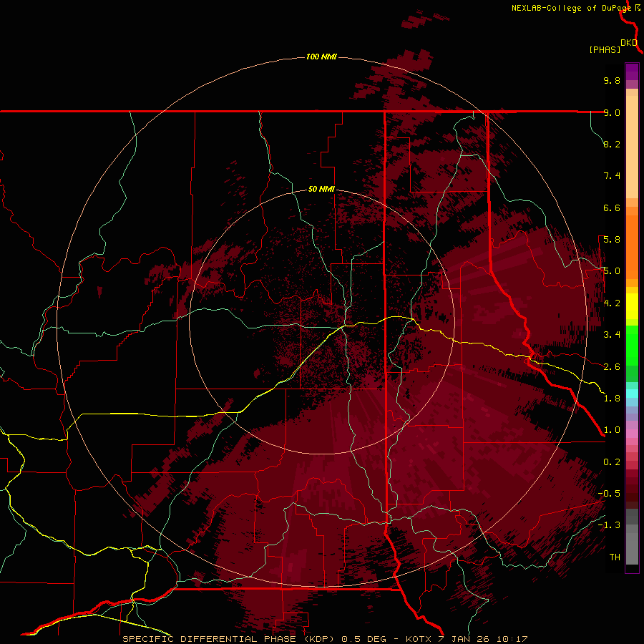Pick the cyan segment of the color bar
The image size is (644, 644).
pos(632,394)
